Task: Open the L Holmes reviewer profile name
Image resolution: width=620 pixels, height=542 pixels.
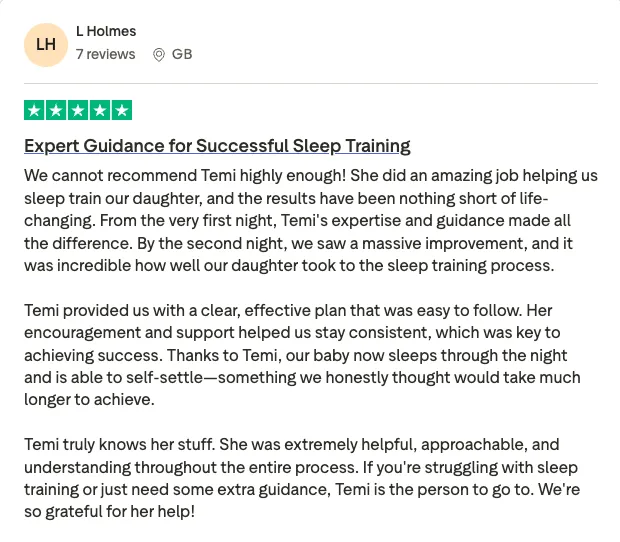Action: pos(106,31)
